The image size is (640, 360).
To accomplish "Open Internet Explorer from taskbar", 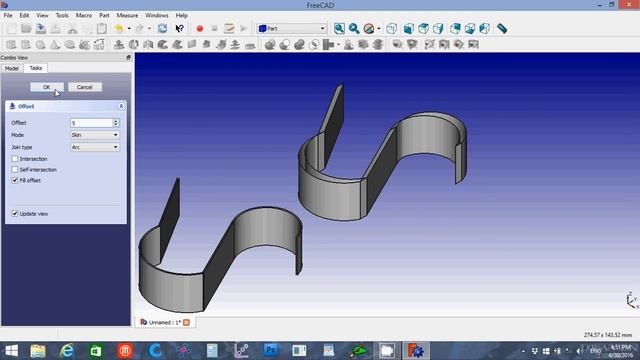I will click(67, 351).
